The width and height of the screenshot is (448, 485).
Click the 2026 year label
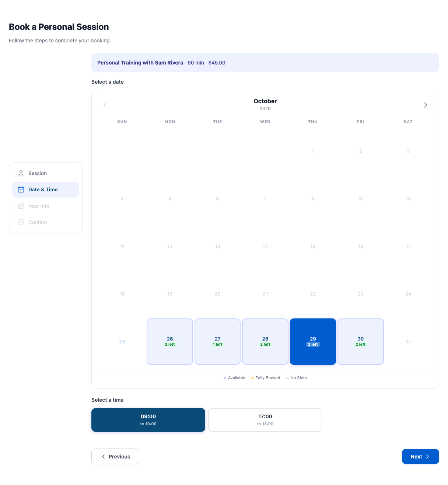265,109
